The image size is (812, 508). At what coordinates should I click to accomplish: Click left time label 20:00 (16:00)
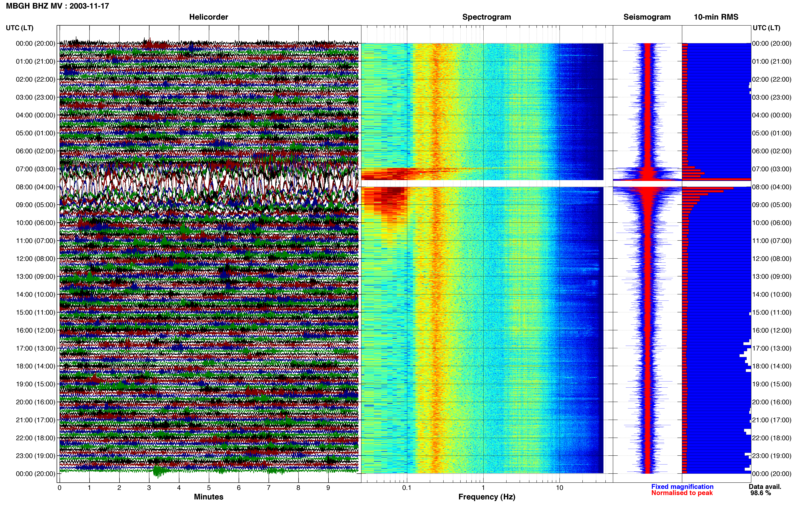click(x=36, y=402)
